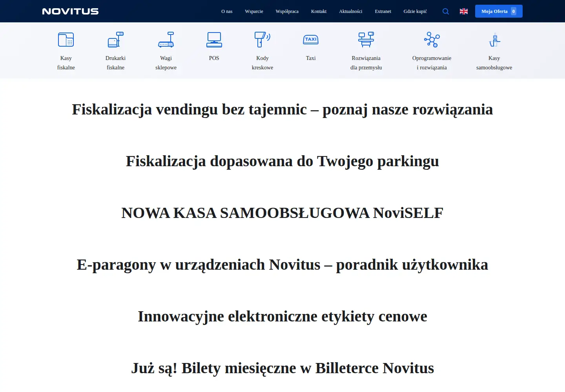Click the Kasy samoobsługowe text label
This screenshot has height=392, width=565.
(494, 63)
